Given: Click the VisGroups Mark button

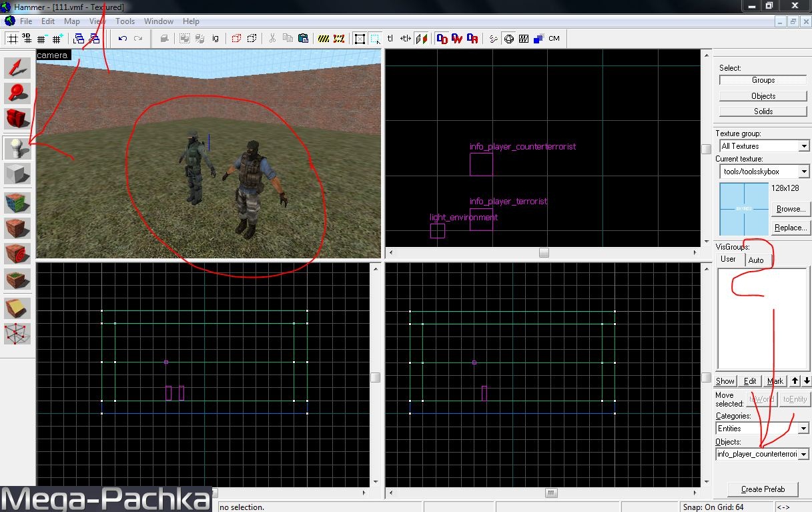Looking at the screenshot, I should 775,381.
